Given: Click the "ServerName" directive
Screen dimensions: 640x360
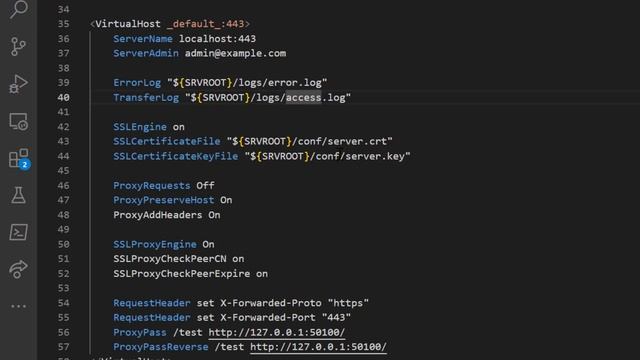Looking at the screenshot, I should pos(143,39).
